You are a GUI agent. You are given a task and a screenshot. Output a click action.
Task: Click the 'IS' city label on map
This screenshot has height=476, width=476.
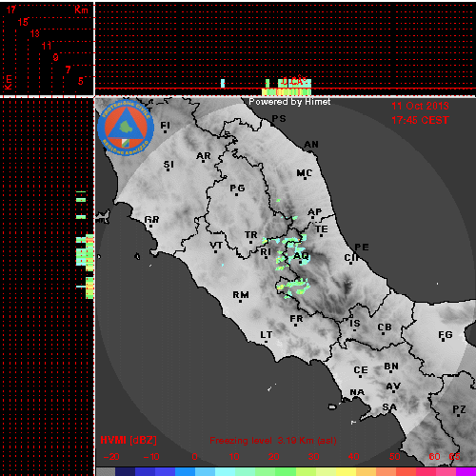pos(355,324)
